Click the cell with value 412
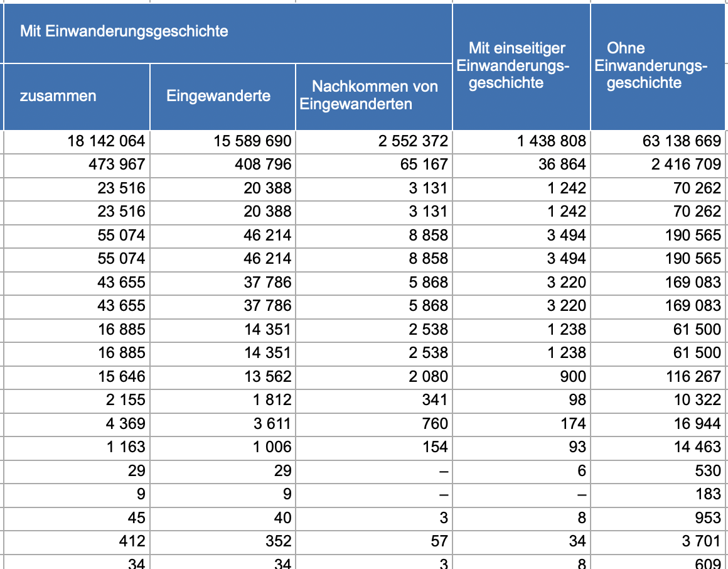 tap(77, 542)
